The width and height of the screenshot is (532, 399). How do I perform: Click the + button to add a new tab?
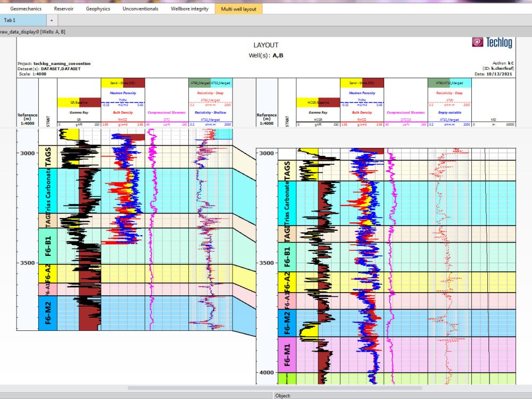(x=51, y=20)
